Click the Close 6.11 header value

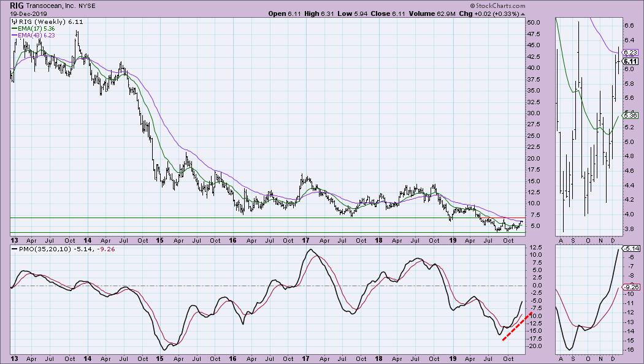[388, 13]
